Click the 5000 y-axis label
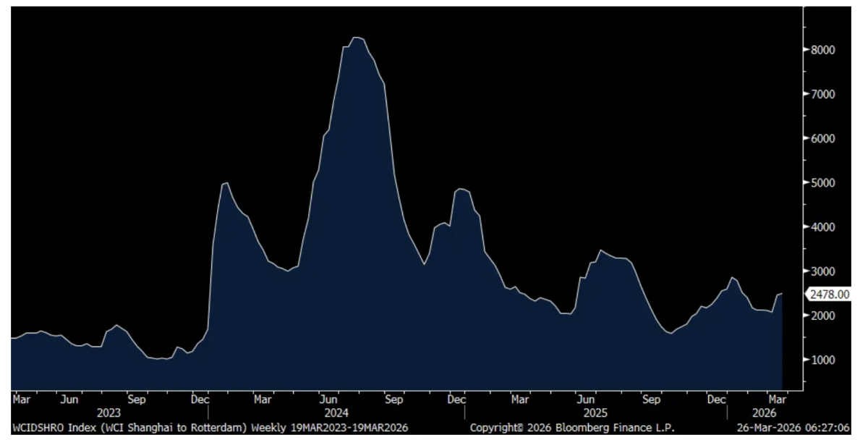 tap(824, 183)
